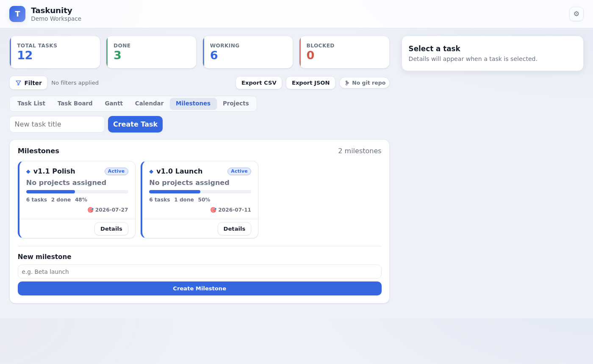The height and width of the screenshot is (364, 593).
Task: Open the Gantt tab
Action: click(x=114, y=103)
